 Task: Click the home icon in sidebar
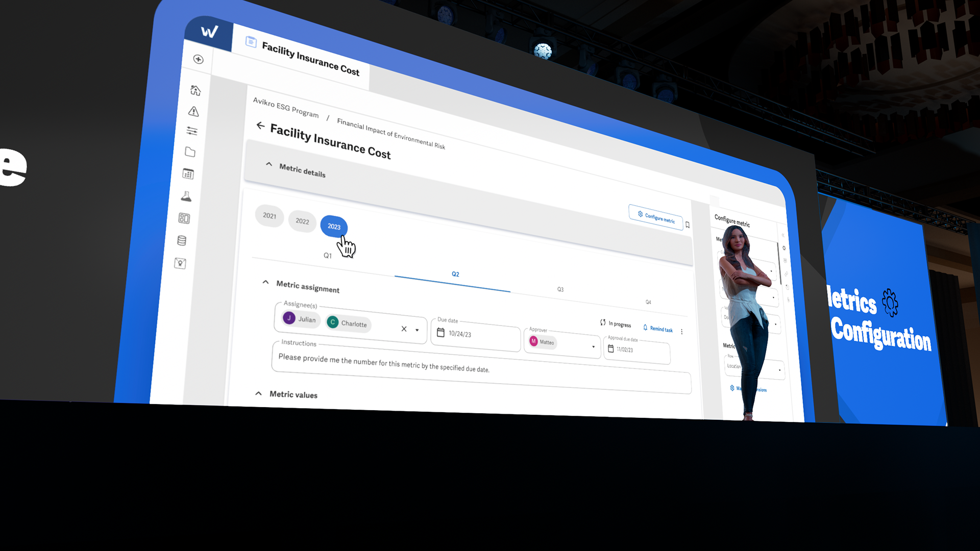coord(195,90)
